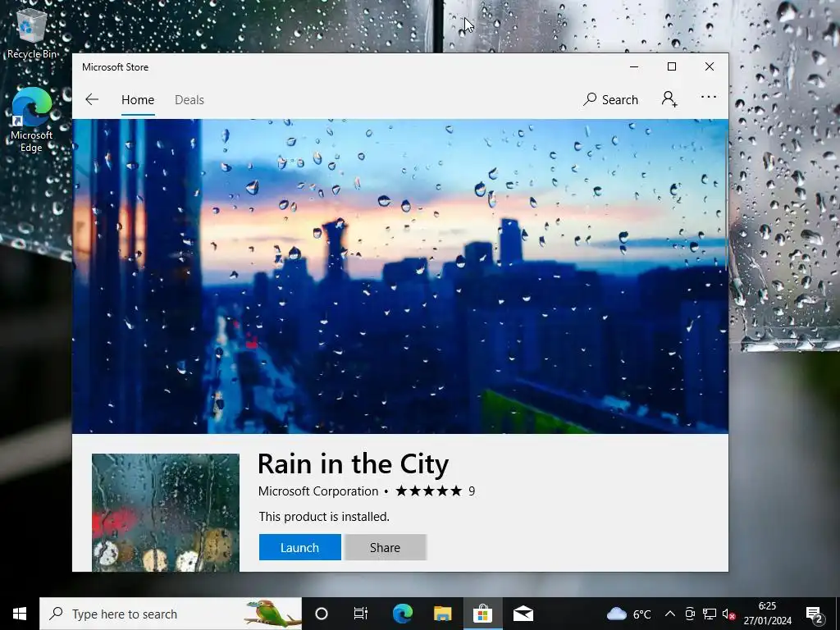840x630 pixels.
Task: Open the network status tray icon
Action: click(x=710, y=614)
